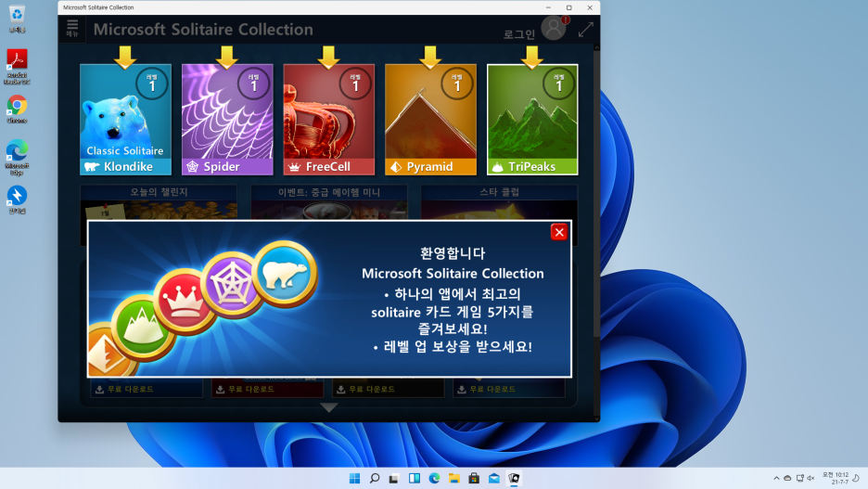Open the Widgets panel from taskbar
The width and height of the screenshot is (868, 489).
pos(415,479)
